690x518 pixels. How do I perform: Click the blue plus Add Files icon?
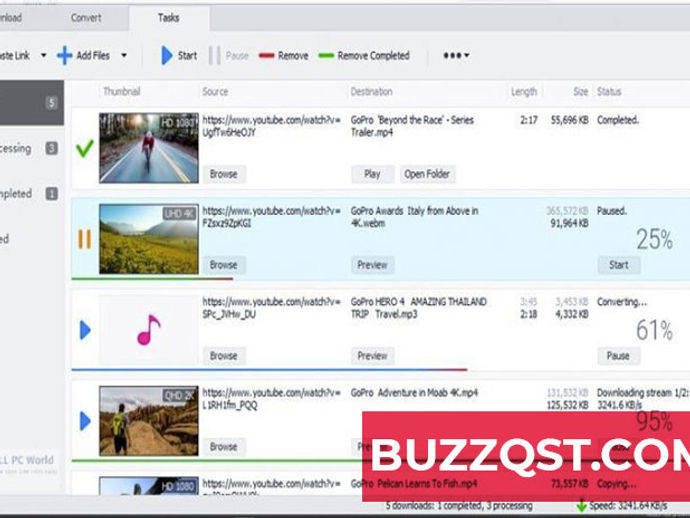(x=65, y=55)
